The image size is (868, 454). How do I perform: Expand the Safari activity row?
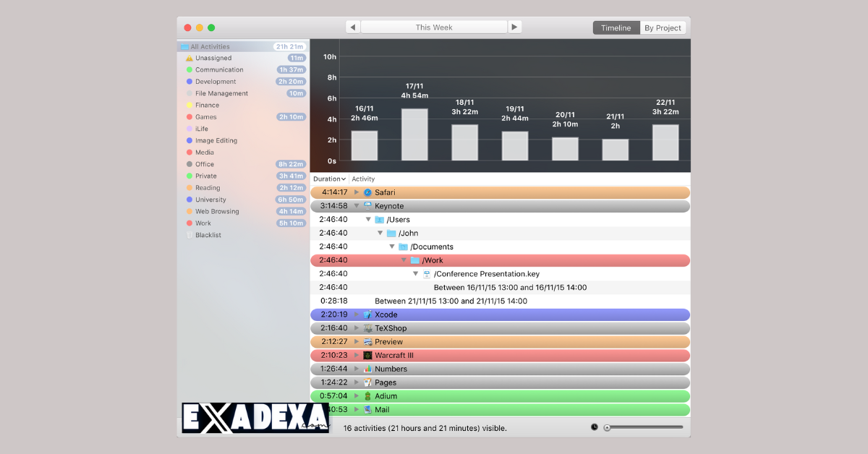coord(356,192)
